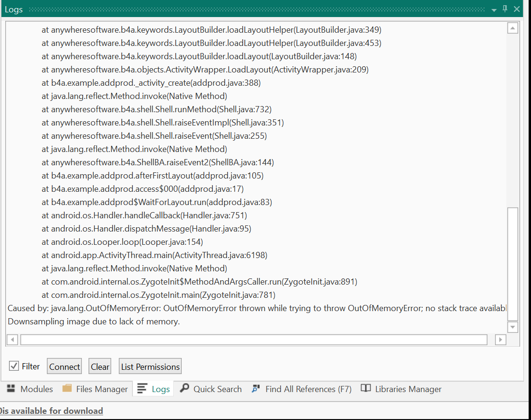Screen dimensions: 531x420
Task: Click the 'Shell.runMethod(Shell.java:732)' line
Action: [x=157, y=109]
